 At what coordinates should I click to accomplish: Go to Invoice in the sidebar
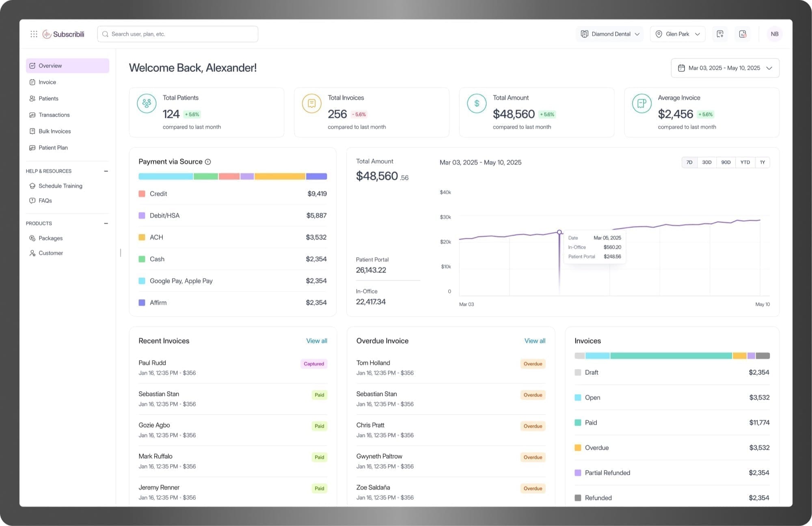pos(67,82)
